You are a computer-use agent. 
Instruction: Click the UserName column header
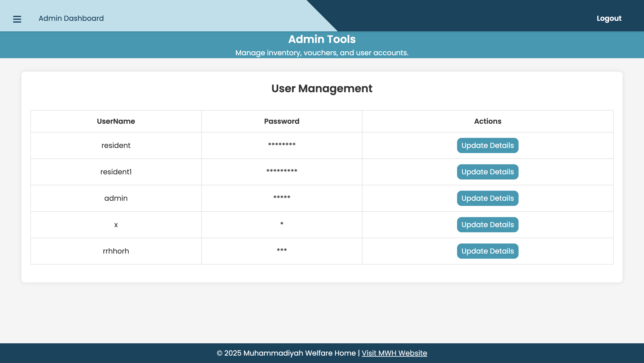[x=116, y=121]
